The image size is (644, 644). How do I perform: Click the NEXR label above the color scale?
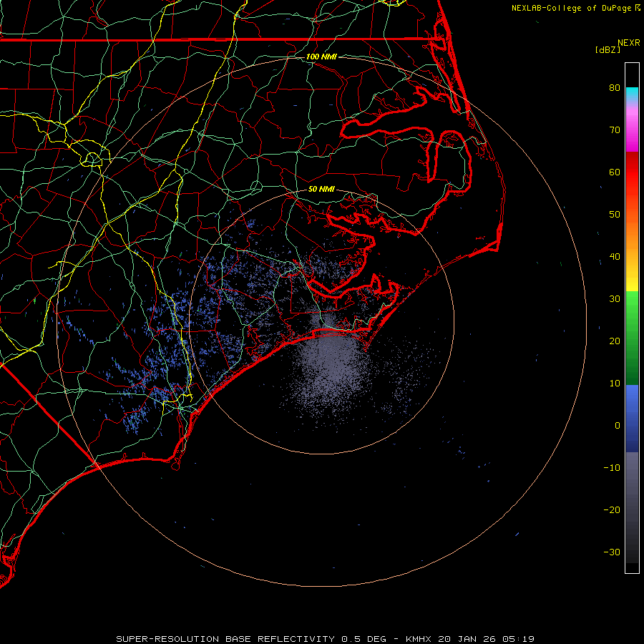click(x=628, y=43)
